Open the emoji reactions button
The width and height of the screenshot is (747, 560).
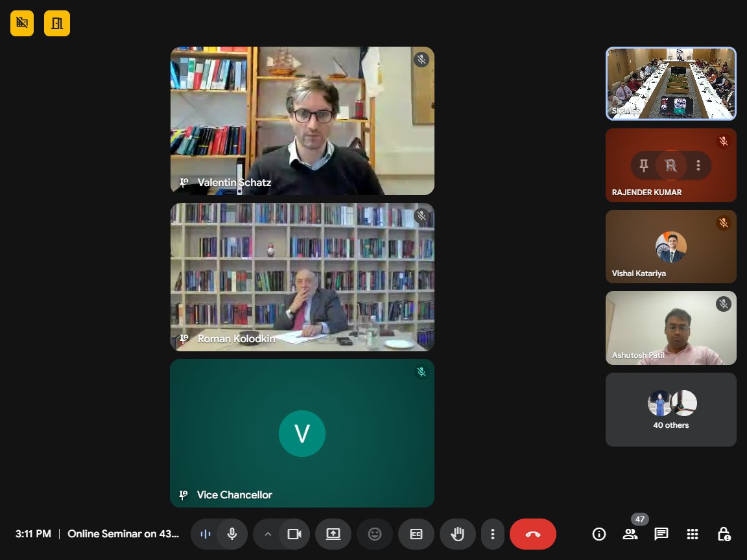(x=375, y=534)
